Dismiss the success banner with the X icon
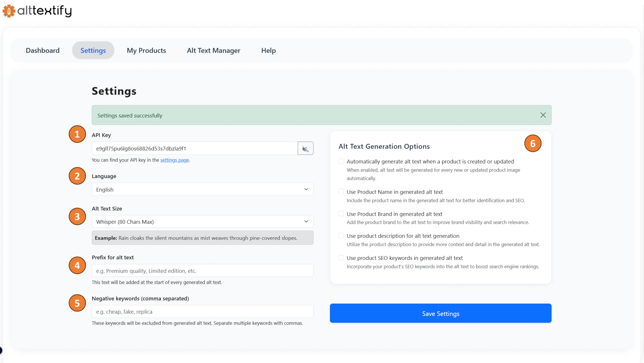 (x=543, y=115)
